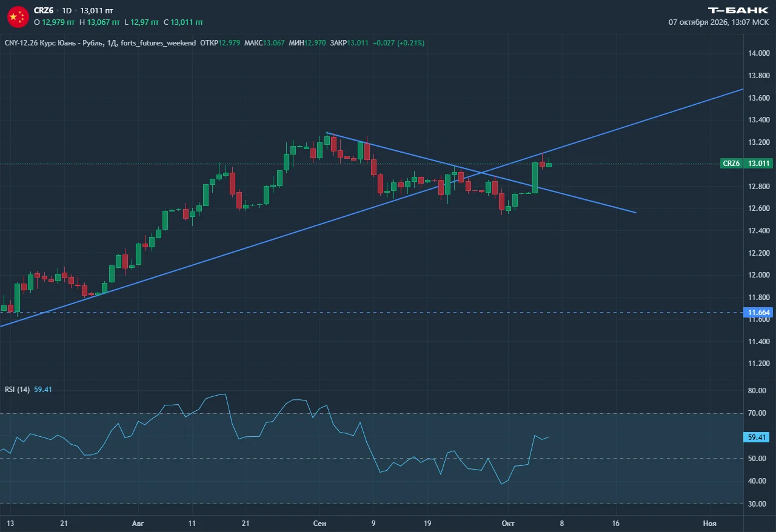Viewport: 776px width, 532px height.
Task: Click the 30.00 RSI axis label
Action: click(x=758, y=504)
